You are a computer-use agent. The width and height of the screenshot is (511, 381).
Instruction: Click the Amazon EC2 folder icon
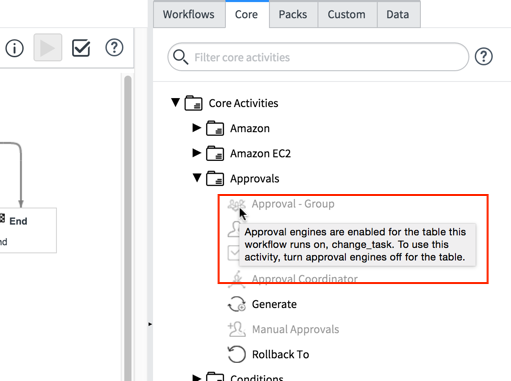tap(215, 153)
